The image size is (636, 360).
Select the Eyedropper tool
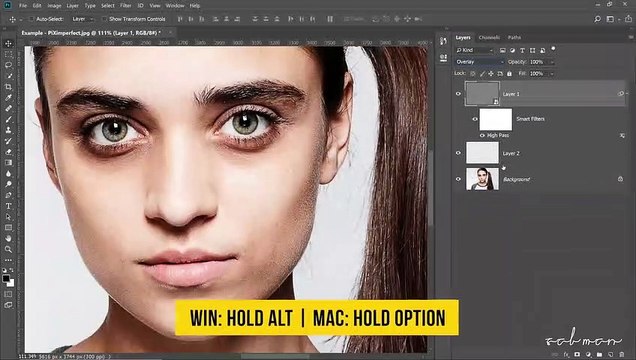[x=8, y=98]
